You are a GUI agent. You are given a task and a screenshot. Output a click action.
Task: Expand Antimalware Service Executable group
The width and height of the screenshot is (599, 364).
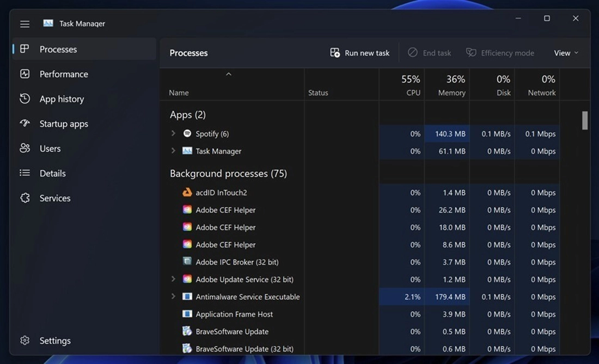(x=173, y=297)
